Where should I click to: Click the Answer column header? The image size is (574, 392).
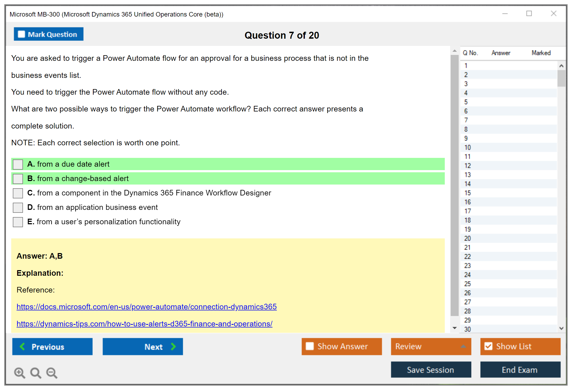click(x=501, y=53)
